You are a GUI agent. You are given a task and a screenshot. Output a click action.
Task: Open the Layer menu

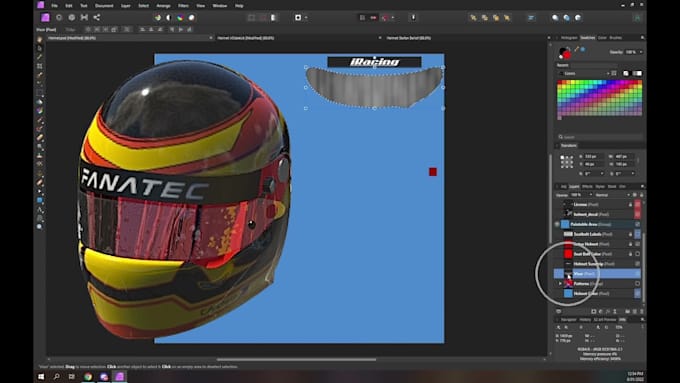tap(126, 6)
